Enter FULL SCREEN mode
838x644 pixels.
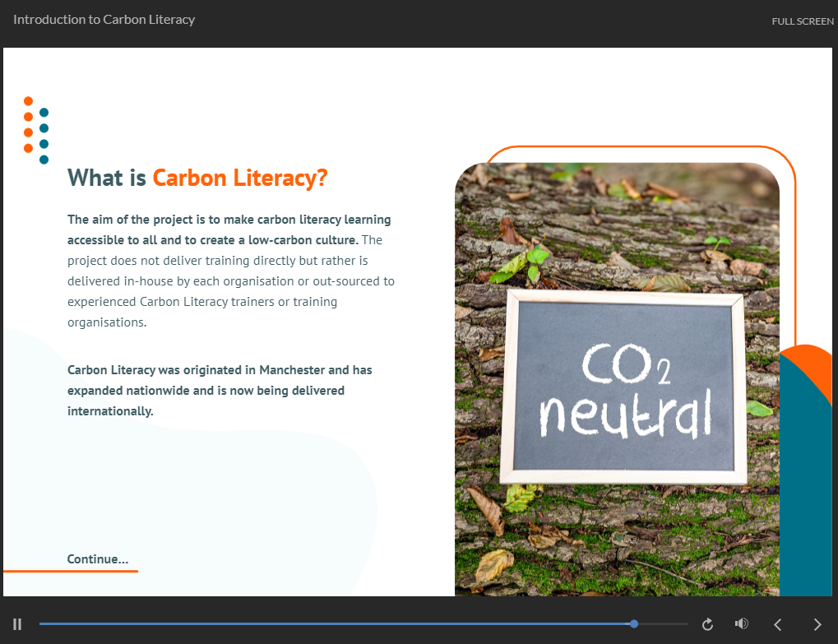tap(802, 21)
